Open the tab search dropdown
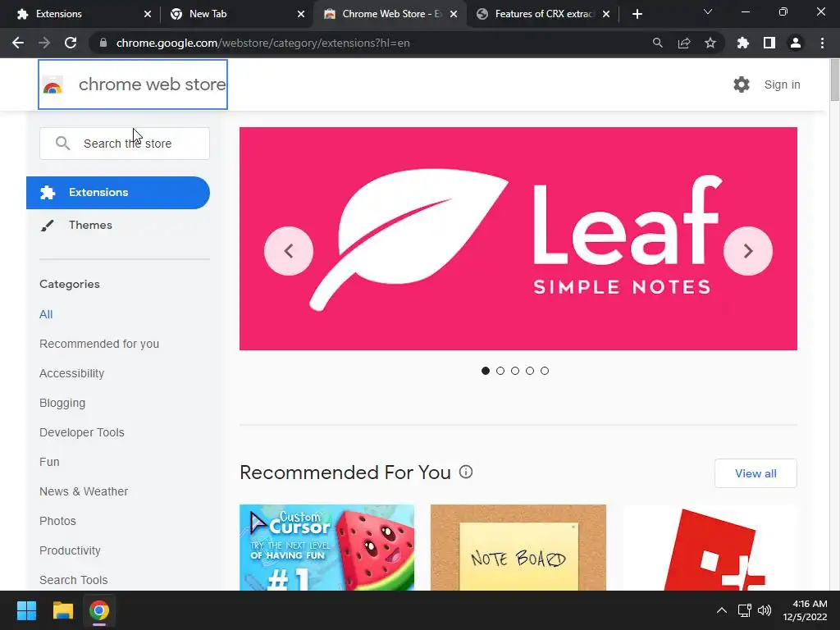Image resolution: width=840 pixels, height=630 pixels. (x=708, y=11)
